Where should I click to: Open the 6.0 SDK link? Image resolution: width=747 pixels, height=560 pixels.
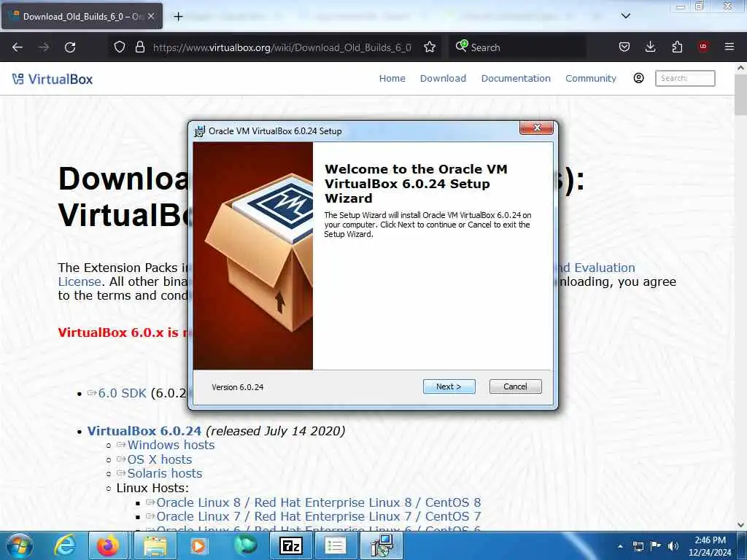click(122, 393)
